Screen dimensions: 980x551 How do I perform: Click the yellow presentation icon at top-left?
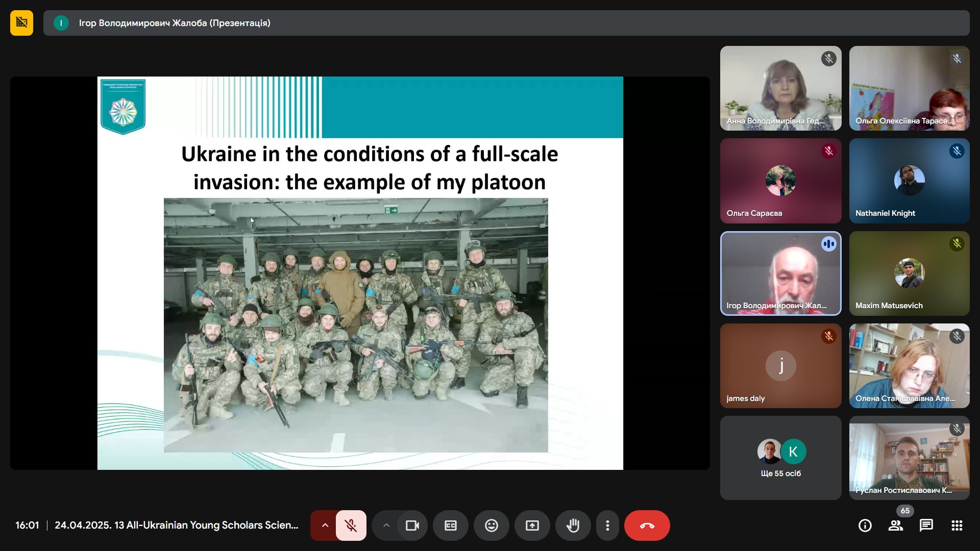[x=21, y=23]
